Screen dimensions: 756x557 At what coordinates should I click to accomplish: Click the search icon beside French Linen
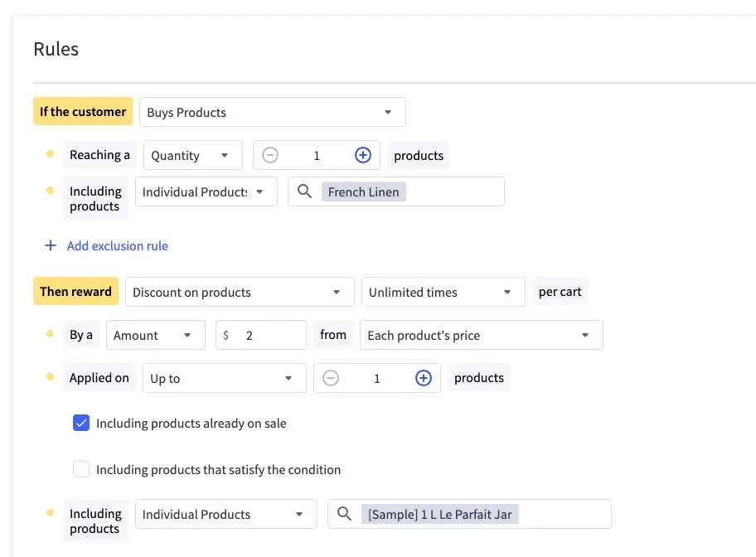click(304, 191)
